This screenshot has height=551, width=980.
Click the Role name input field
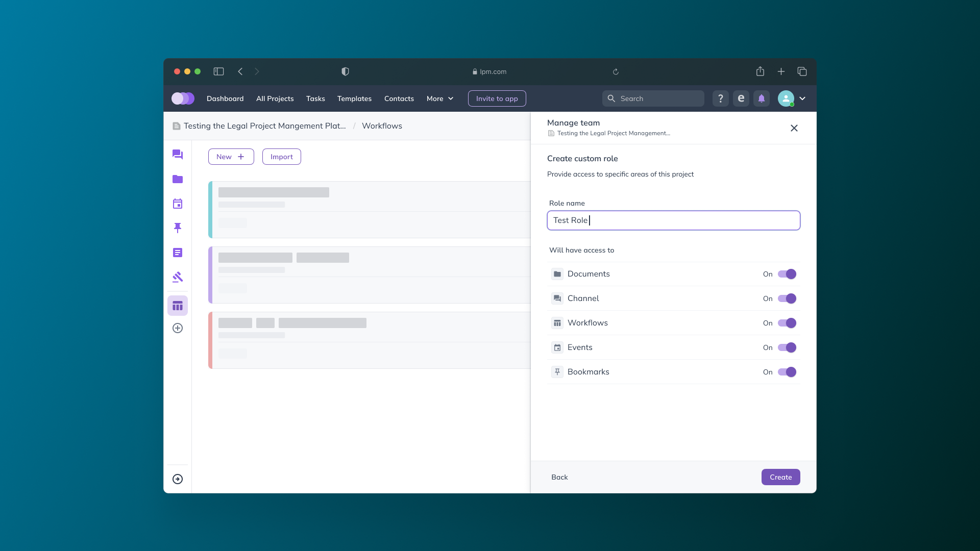coord(674,220)
